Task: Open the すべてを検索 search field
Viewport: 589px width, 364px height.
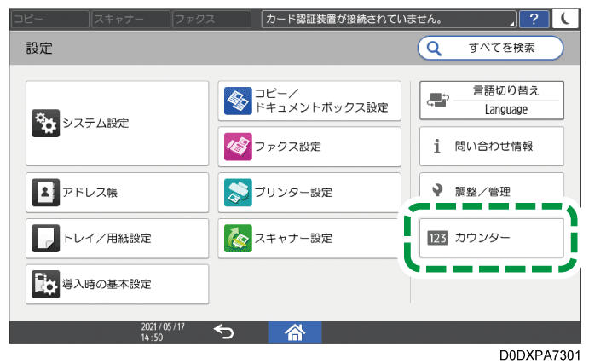Action: point(490,48)
